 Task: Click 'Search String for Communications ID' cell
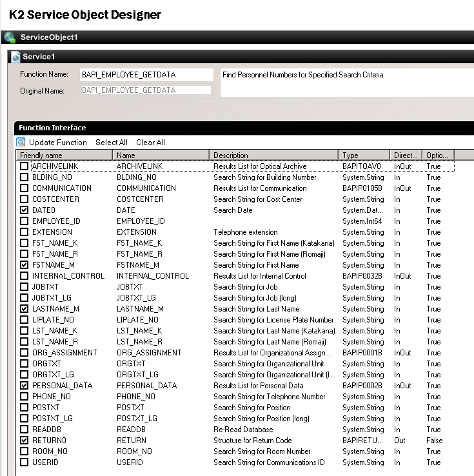coord(269,462)
